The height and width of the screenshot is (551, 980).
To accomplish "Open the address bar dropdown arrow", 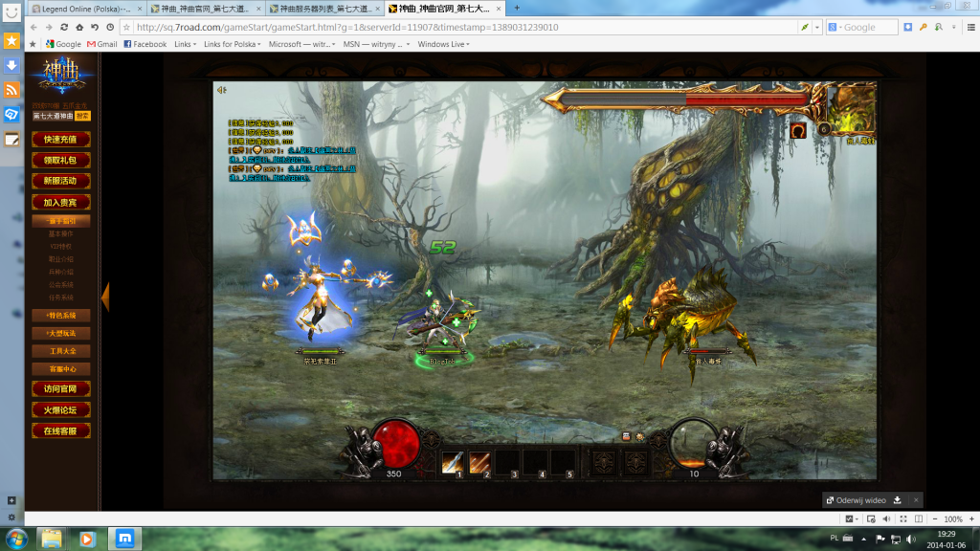I will coord(817,28).
